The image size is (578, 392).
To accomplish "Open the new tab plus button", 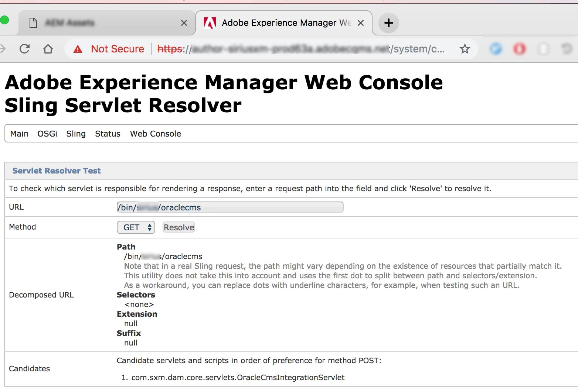I will [388, 23].
